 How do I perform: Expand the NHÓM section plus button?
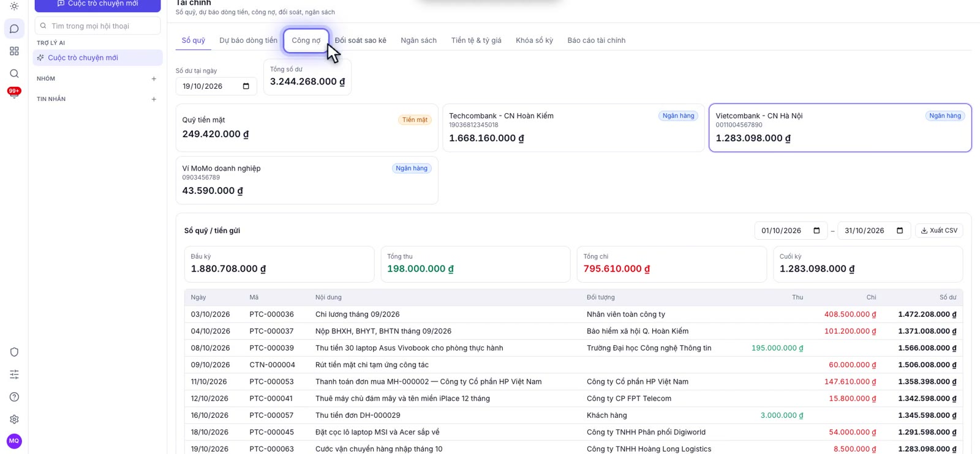(x=154, y=79)
